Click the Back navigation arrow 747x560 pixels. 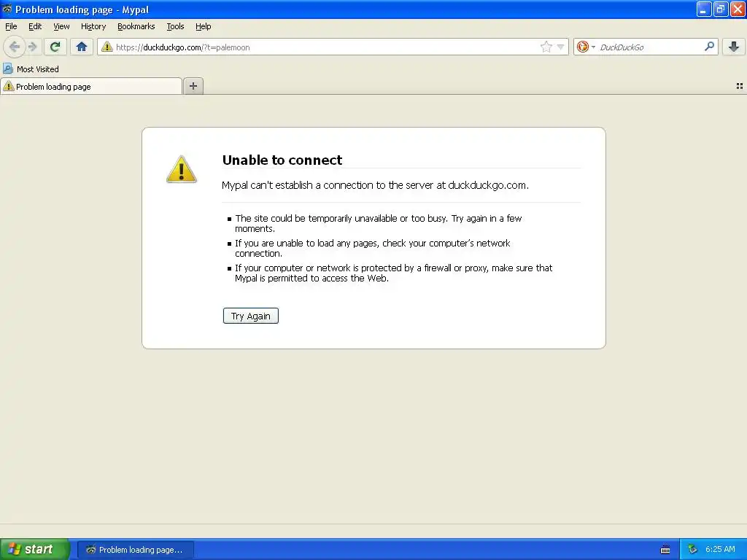(x=15, y=47)
